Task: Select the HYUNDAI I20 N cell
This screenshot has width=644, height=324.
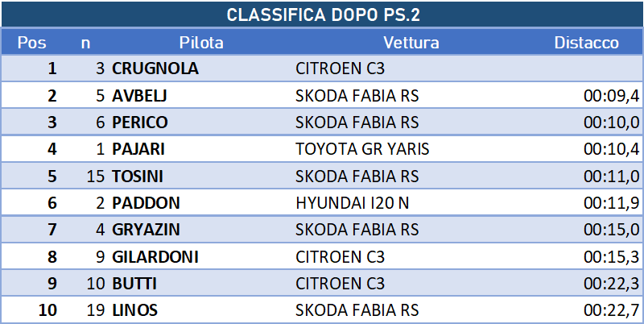Action: [353, 203]
